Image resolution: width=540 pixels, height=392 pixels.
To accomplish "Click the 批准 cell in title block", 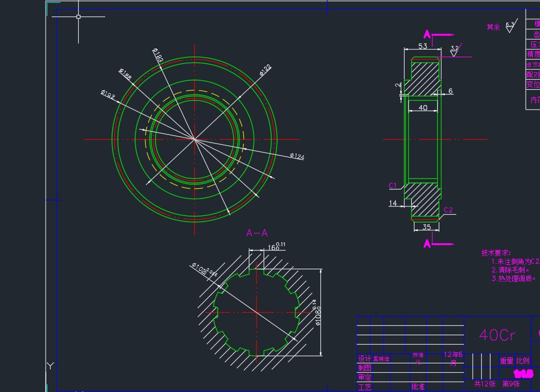I will click(x=418, y=387).
